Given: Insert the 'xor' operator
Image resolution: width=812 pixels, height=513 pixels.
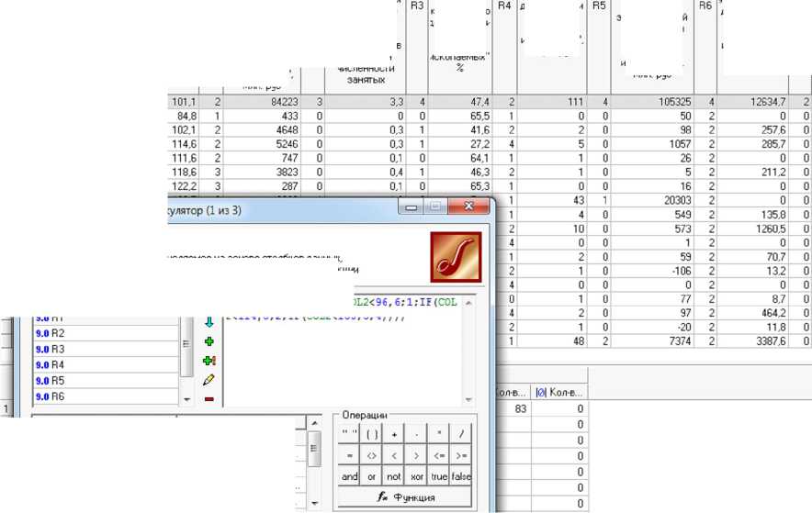Looking at the screenshot, I should coord(417,476).
